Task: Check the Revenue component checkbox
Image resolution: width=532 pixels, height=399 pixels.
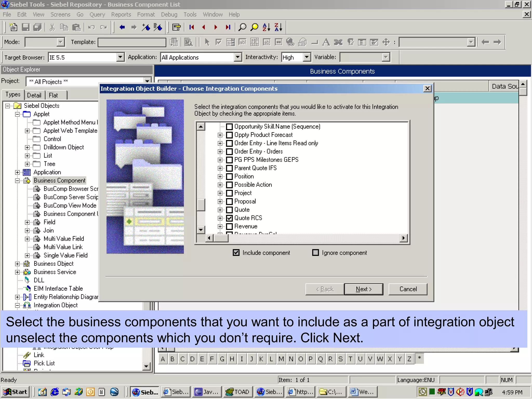Action: (229, 226)
